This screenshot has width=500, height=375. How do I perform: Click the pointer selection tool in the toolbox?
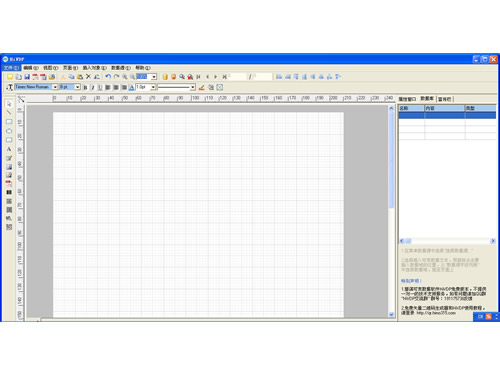coord(9,104)
